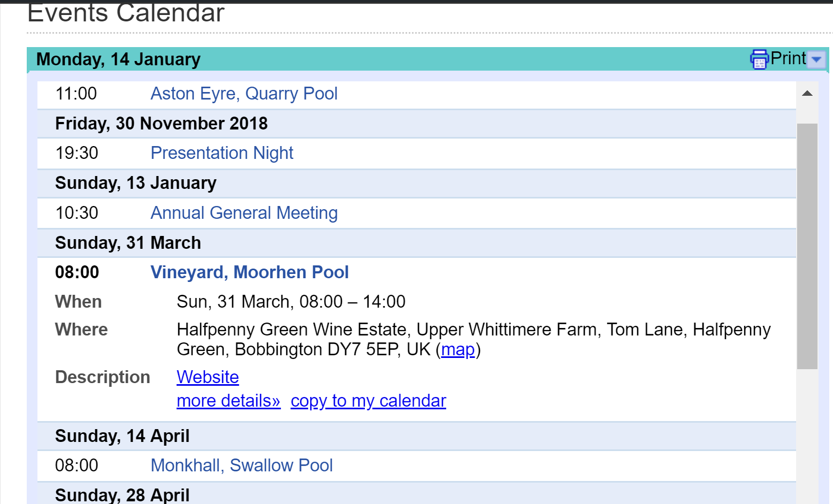Screen dimensions: 833x504
Task: Click the Monday, 14 January date header
Action: [x=118, y=59]
